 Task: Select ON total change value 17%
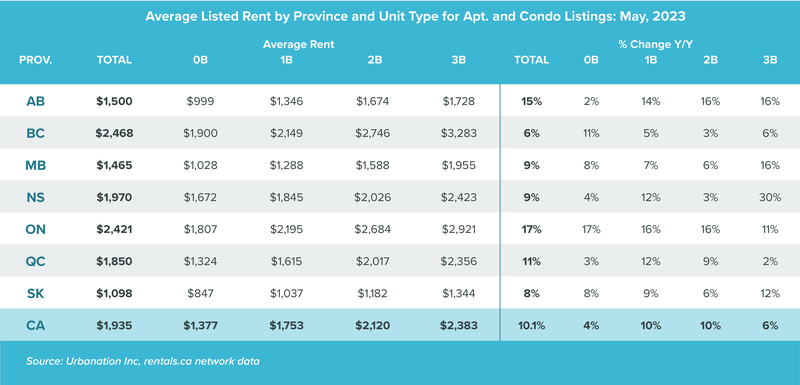point(531,229)
